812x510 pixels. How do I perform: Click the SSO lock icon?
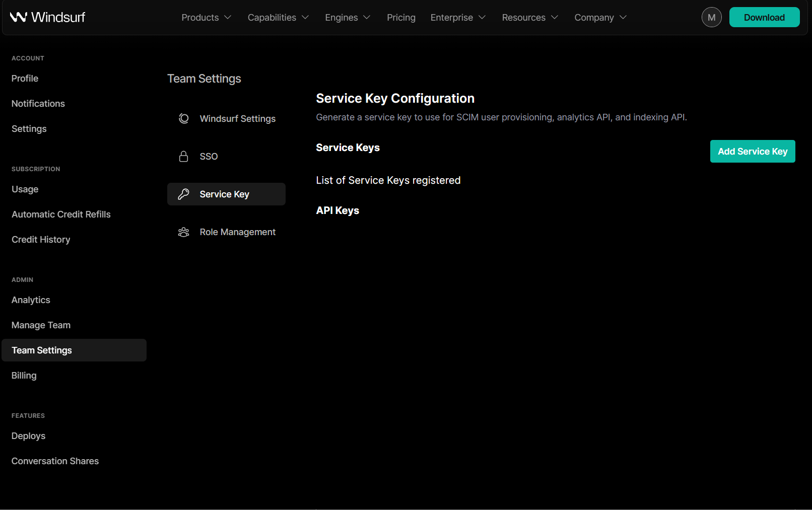pos(184,156)
